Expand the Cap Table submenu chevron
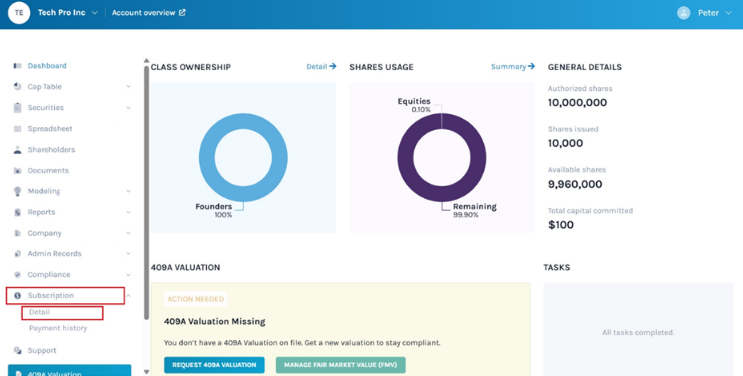Screen dimensions: 743x376 (x=128, y=87)
